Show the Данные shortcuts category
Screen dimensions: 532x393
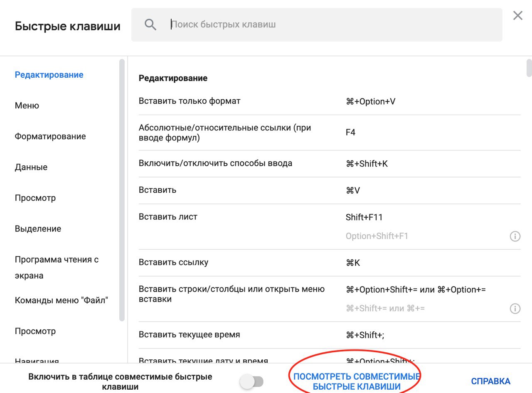click(31, 167)
